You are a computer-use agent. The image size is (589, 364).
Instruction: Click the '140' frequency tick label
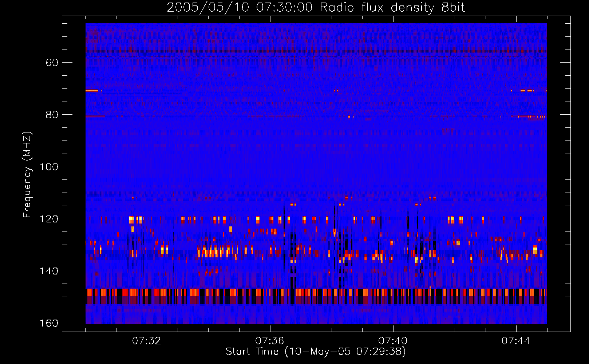click(x=49, y=271)
